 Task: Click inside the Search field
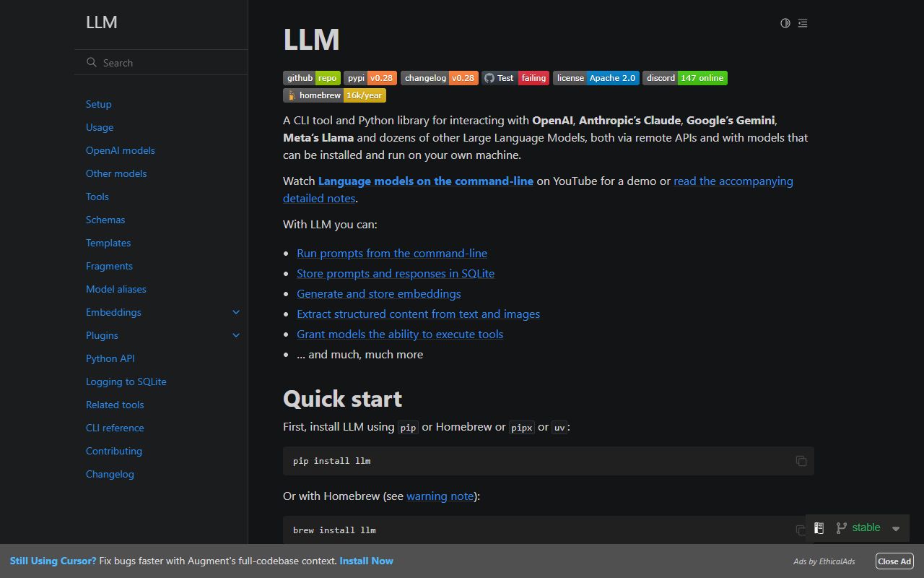[144, 62]
